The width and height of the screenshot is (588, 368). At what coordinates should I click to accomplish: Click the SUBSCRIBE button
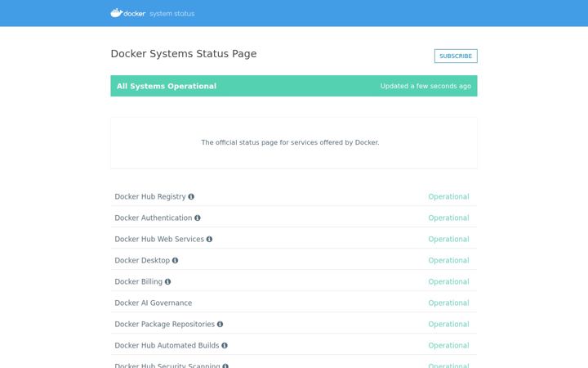[x=456, y=56]
